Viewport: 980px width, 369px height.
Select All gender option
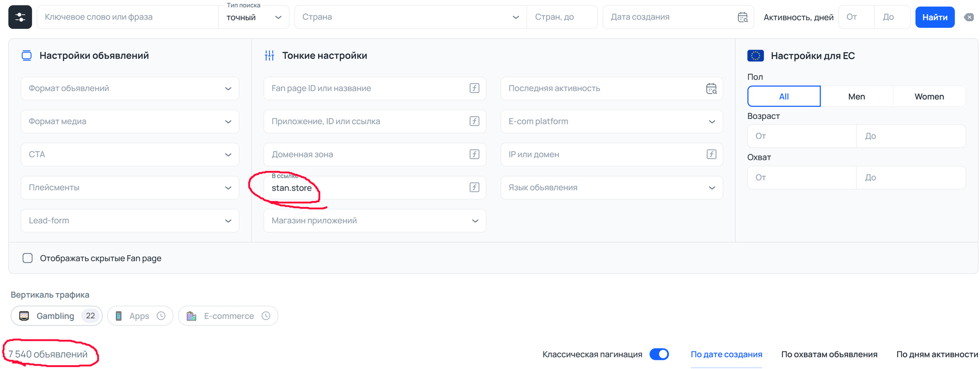pos(784,96)
